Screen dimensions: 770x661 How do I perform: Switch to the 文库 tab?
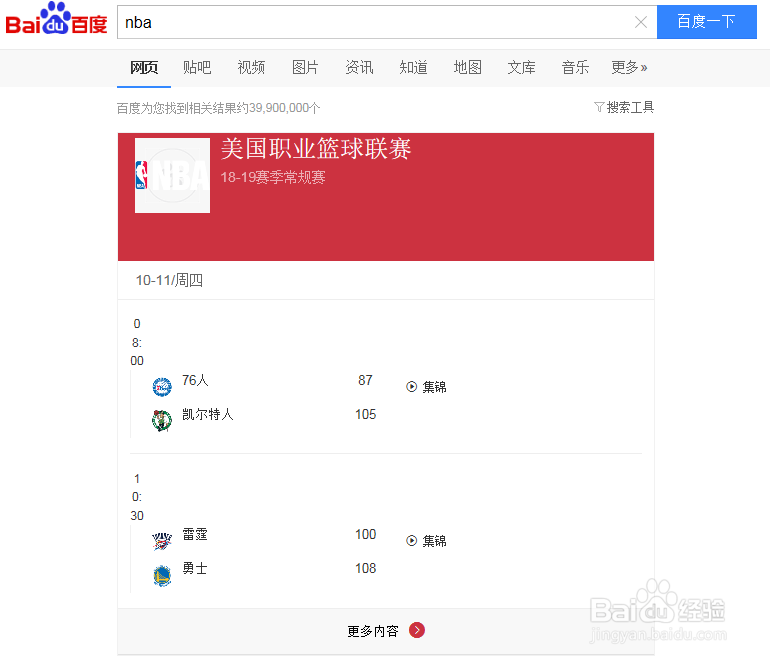(x=522, y=67)
